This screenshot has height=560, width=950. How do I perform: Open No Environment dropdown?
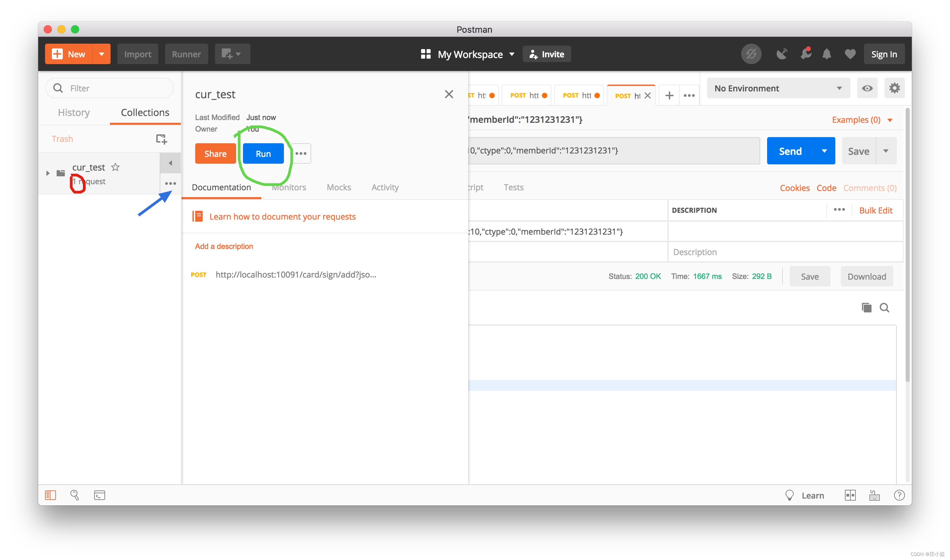coord(778,88)
